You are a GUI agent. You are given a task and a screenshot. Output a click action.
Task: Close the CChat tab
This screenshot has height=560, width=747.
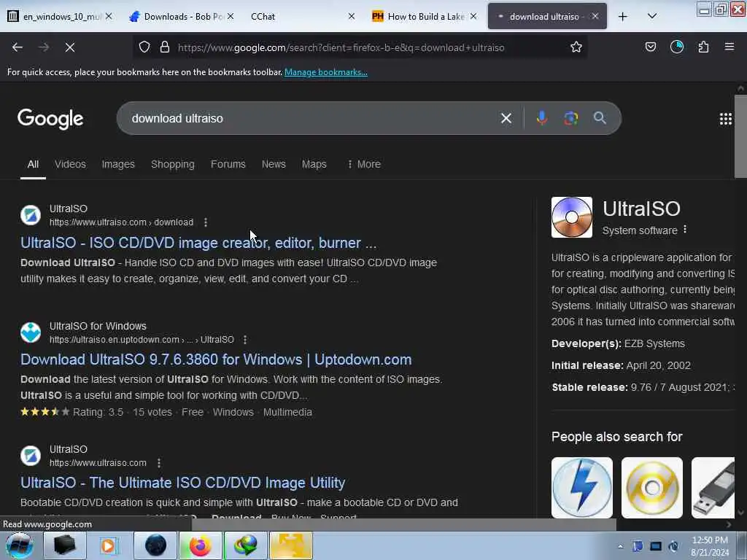(351, 16)
